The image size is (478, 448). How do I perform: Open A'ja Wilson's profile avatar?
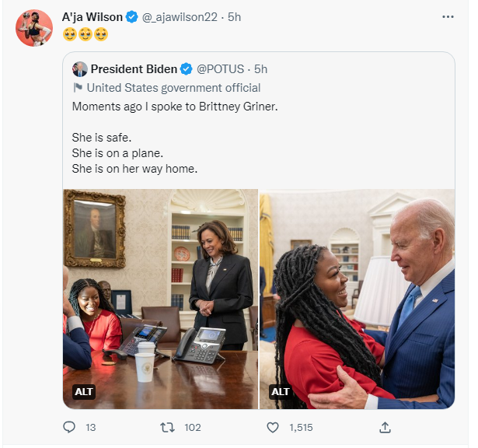click(x=33, y=27)
